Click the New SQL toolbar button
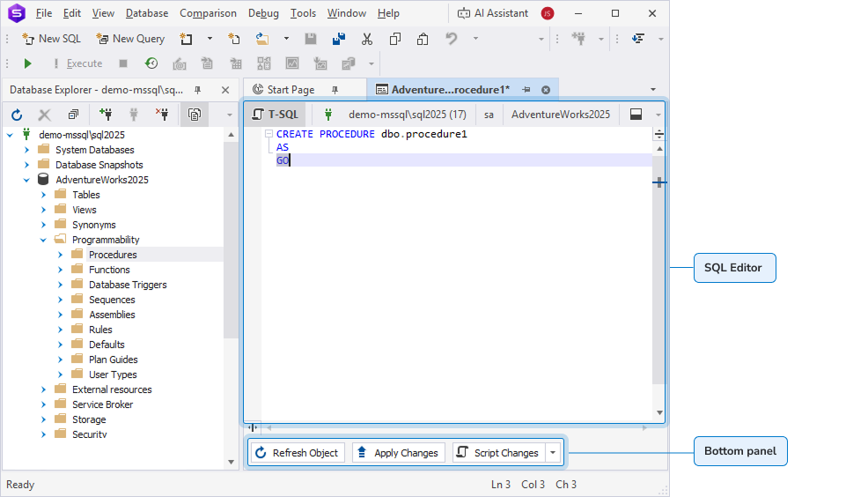Image resolution: width=868 pixels, height=497 pixels. pyautogui.click(x=51, y=39)
